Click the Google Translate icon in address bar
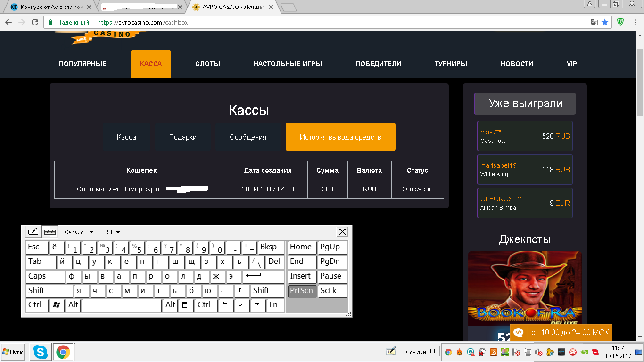Viewport: 644px width, 362px height. (x=594, y=22)
